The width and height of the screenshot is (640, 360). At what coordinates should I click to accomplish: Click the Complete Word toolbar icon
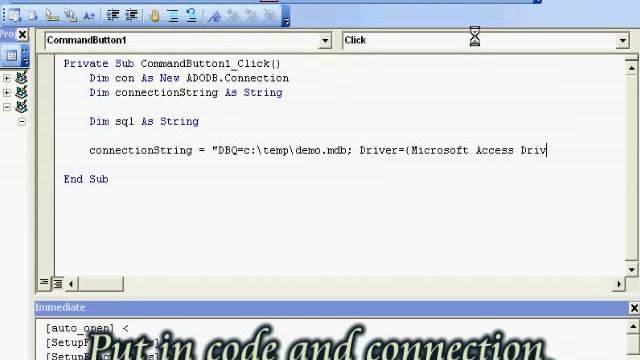point(89,16)
